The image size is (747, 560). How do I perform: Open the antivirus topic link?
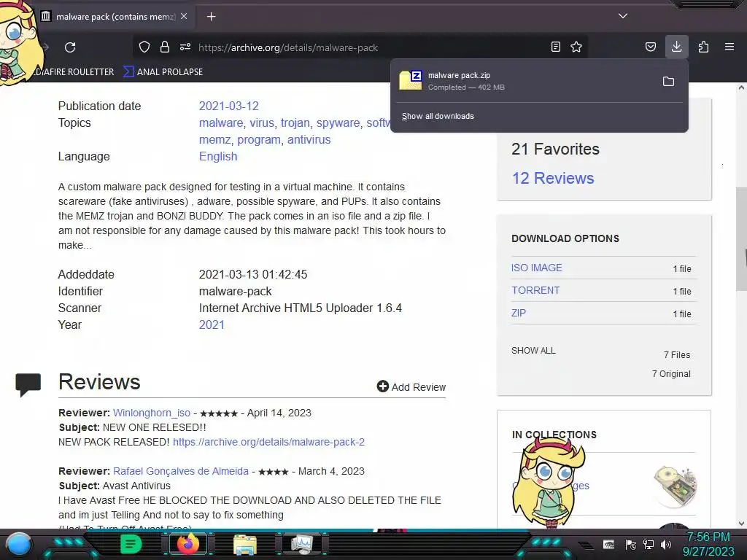[x=309, y=139]
